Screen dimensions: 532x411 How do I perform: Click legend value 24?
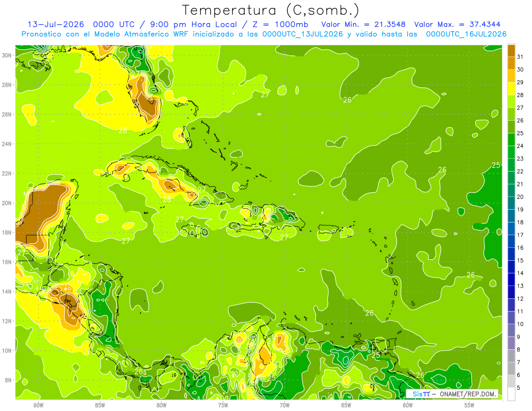(x=520, y=146)
